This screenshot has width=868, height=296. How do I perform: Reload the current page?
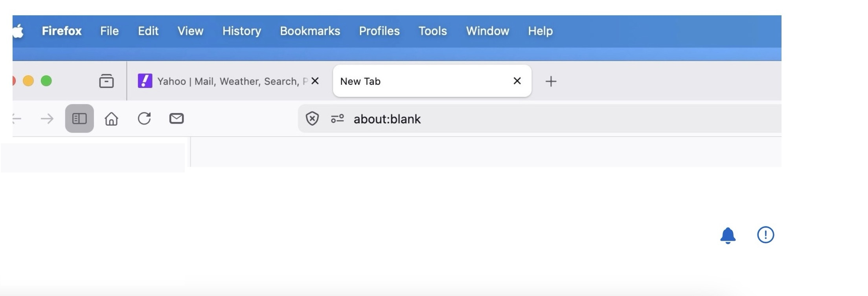pos(144,119)
